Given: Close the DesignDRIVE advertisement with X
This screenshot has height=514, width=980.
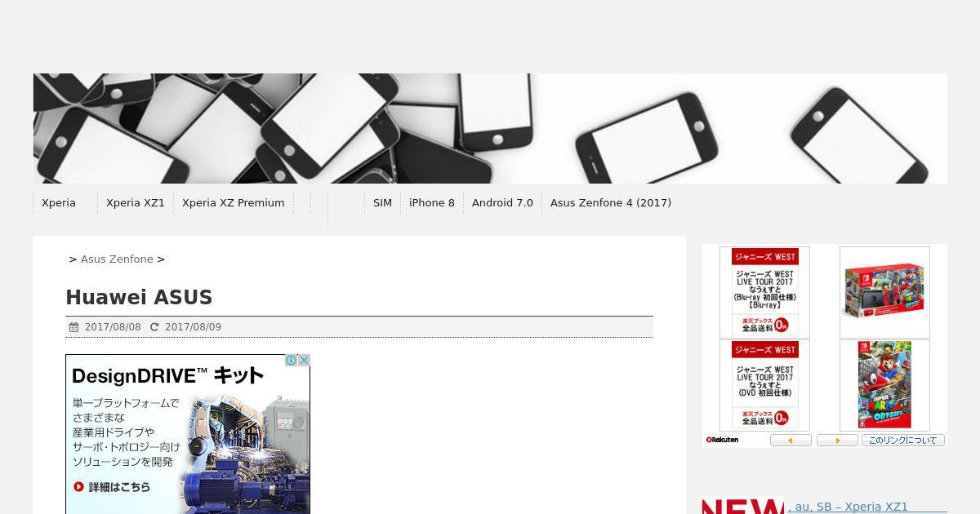Looking at the screenshot, I should (304, 360).
